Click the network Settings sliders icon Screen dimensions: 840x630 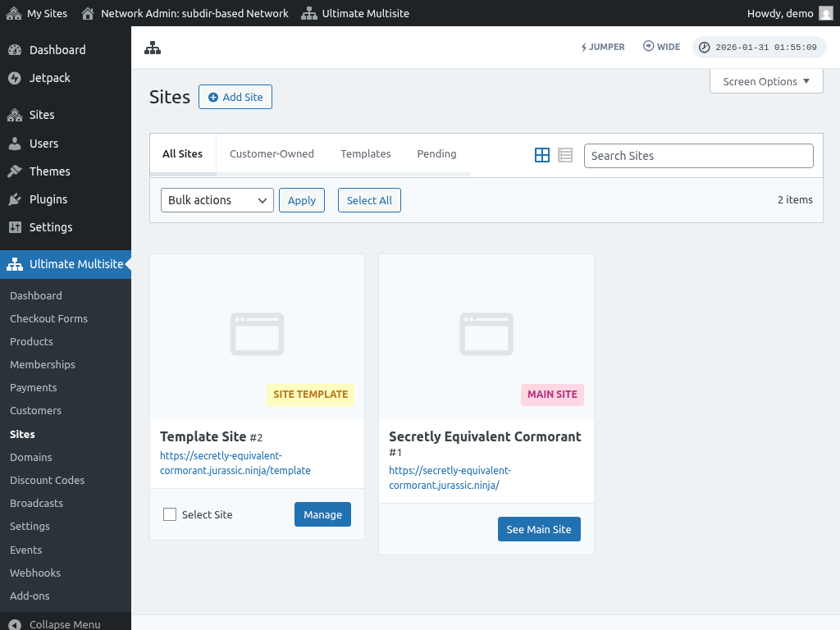(15, 227)
